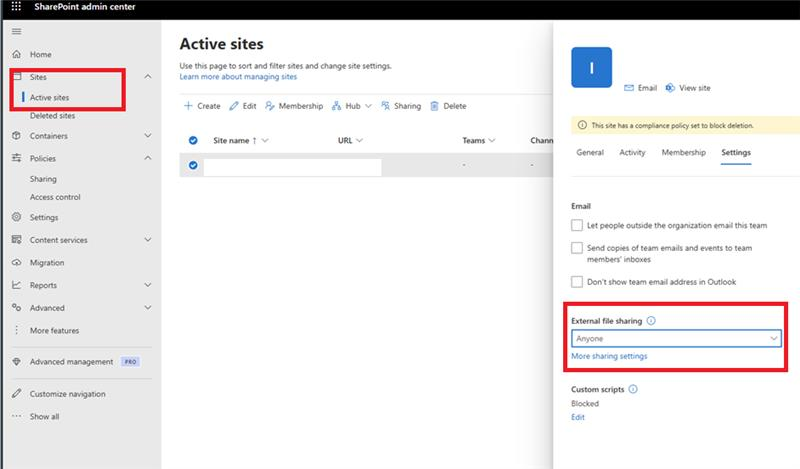This screenshot has width=800, height=469.
Task: Click the Email link text
Action: 647,88
